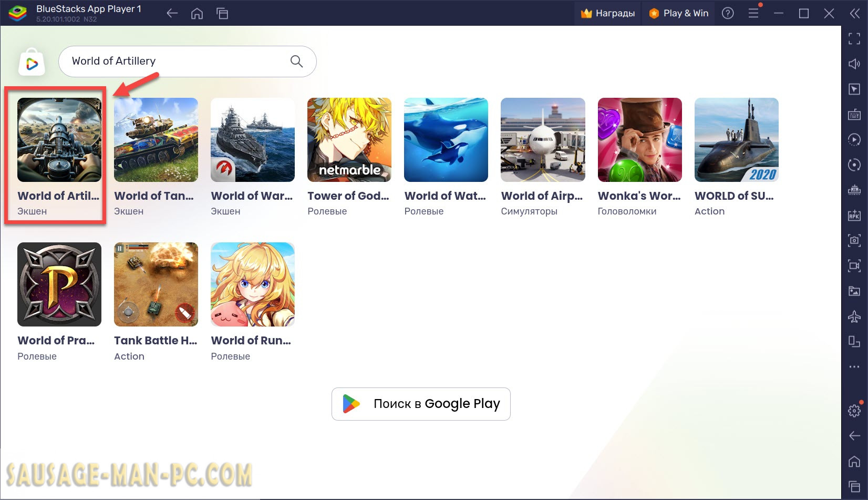The image size is (868, 500).
Task: Click the "World of Airp..." title text
Action: click(x=542, y=196)
